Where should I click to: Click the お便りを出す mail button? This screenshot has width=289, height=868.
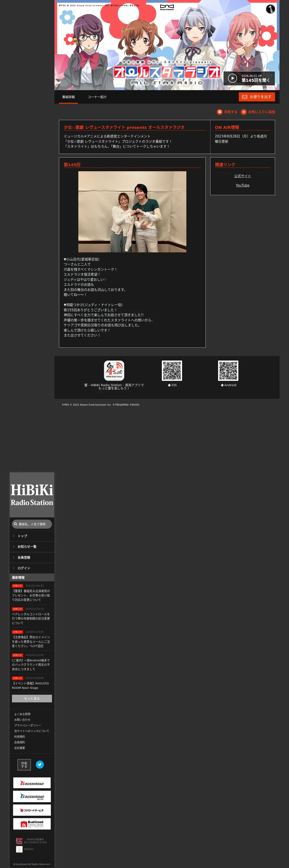[257, 97]
